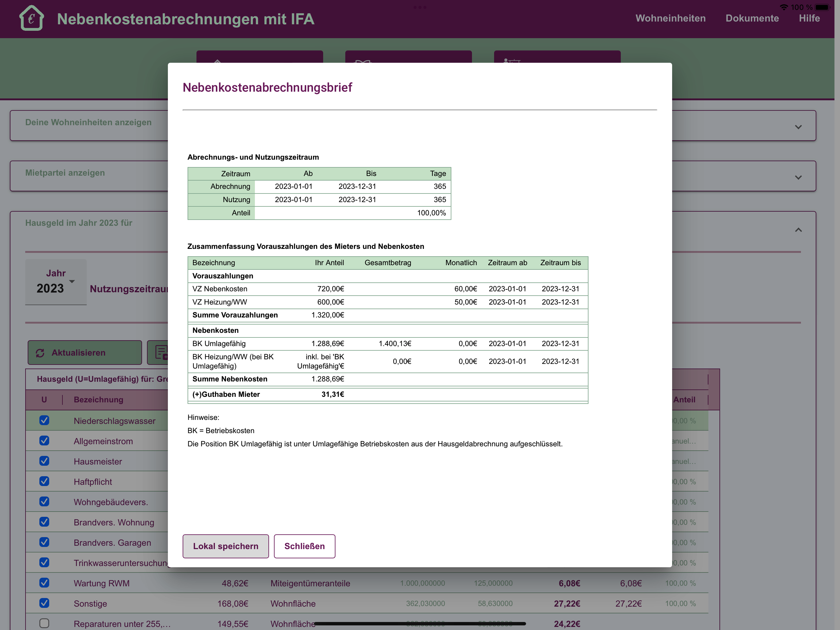Open Dokumente in the top navigation
Viewport: 840px width, 630px height.
click(752, 18)
